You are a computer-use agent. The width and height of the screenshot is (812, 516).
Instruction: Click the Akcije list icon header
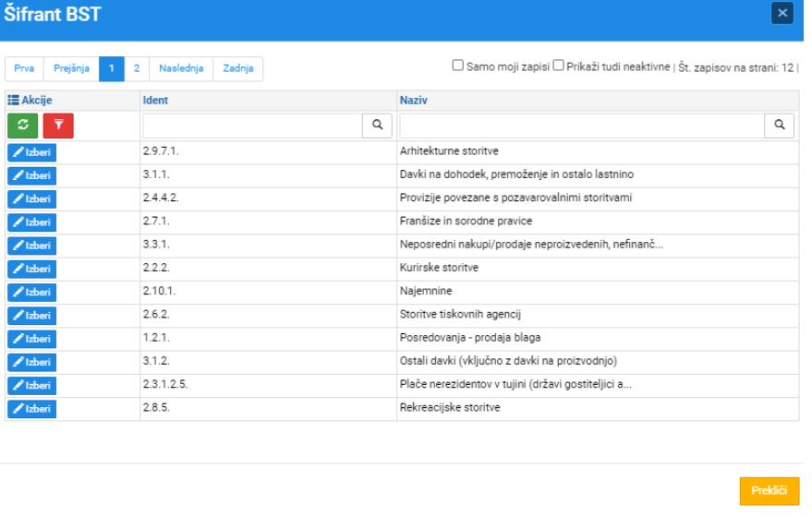point(13,100)
